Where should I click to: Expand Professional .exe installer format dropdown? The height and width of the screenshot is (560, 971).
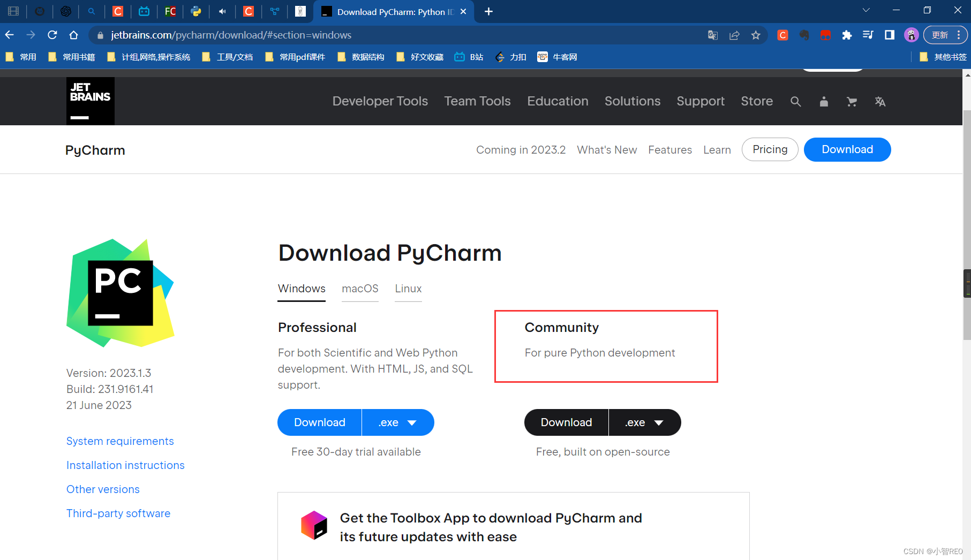click(x=398, y=422)
